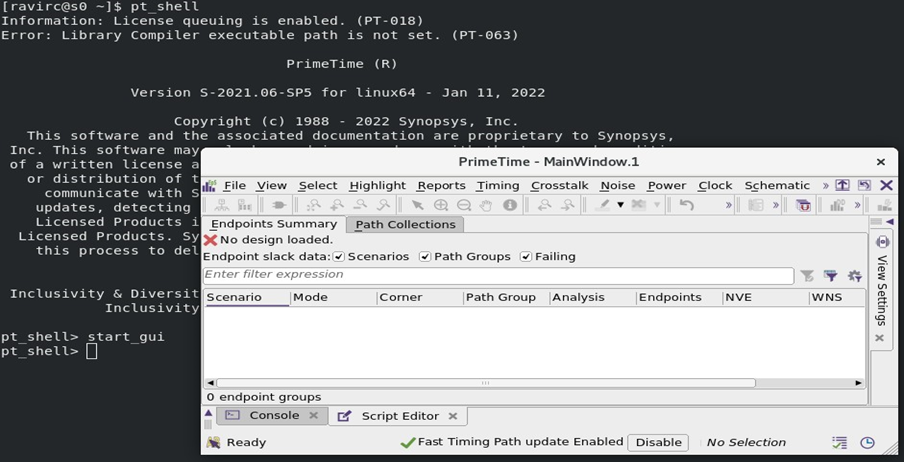The image size is (904, 462).
Task: Toggle the Scenarios checkbox
Action: pyautogui.click(x=339, y=257)
